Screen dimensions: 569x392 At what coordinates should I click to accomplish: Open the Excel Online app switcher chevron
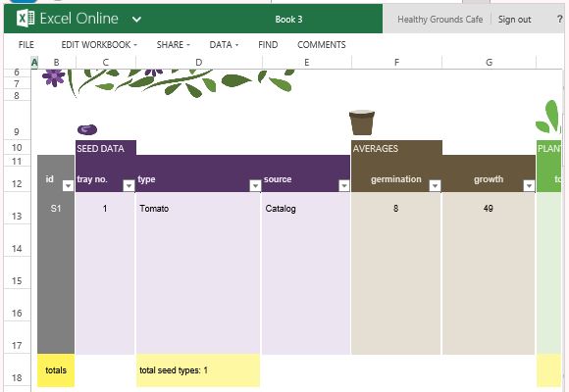tap(136, 20)
